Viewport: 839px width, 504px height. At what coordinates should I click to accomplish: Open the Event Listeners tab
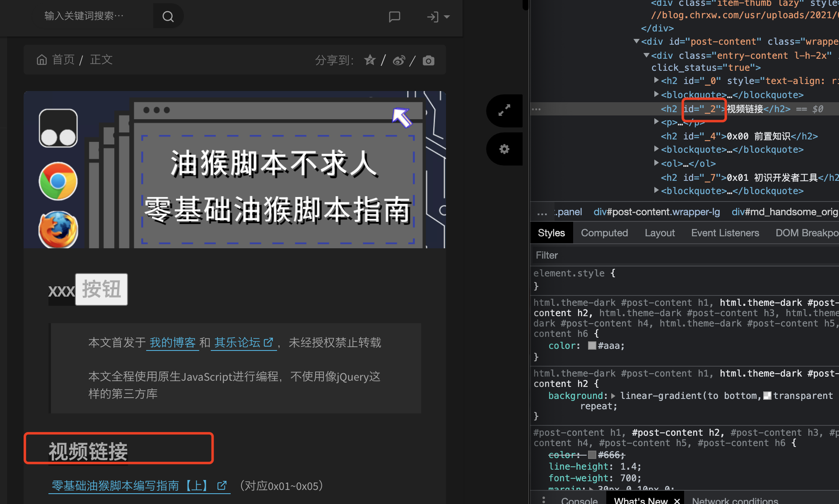pyautogui.click(x=725, y=233)
